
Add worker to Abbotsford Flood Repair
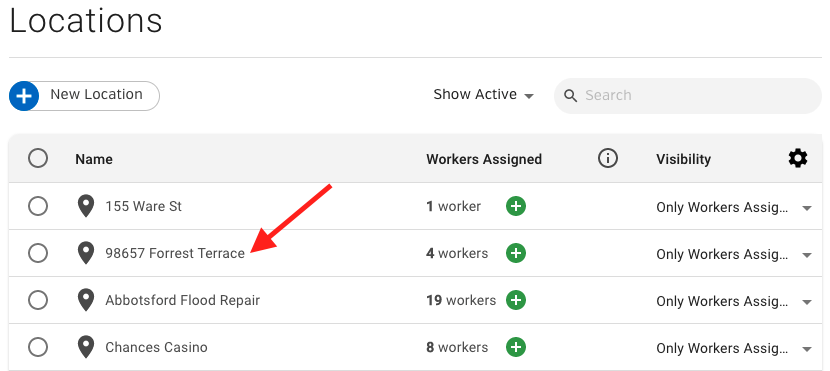[x=516, y=300]
